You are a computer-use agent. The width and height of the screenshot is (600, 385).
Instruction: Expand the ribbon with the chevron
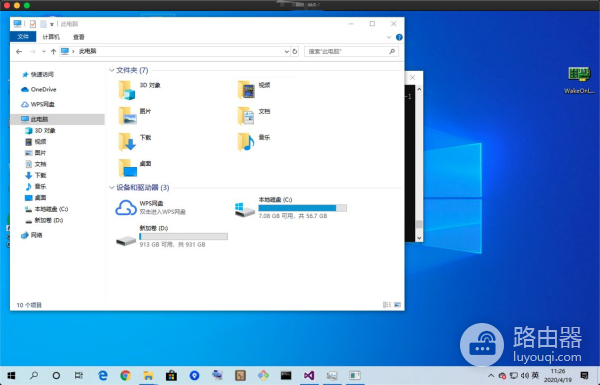(x=389, y=37)
